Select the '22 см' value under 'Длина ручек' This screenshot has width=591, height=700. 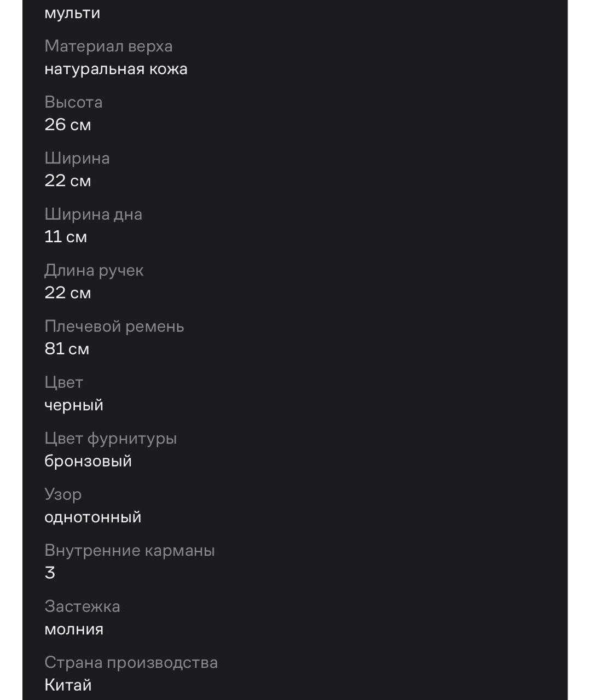pos(68,293)
